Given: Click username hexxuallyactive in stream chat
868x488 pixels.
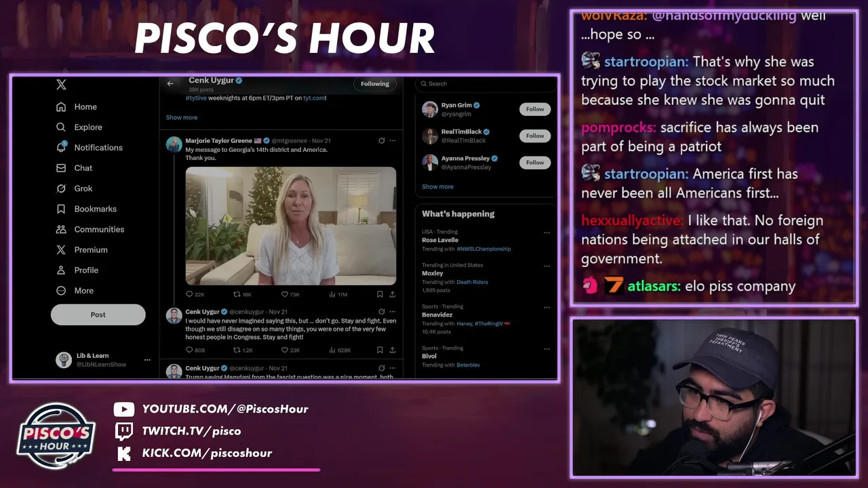Looking at the screenshot, I should click(x=632, y=220).
